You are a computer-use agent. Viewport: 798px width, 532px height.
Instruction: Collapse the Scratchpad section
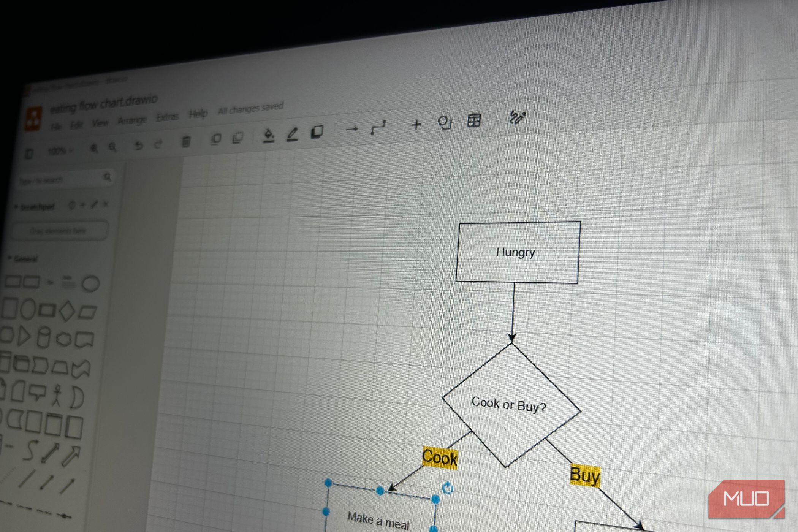[x=16, y=206]
